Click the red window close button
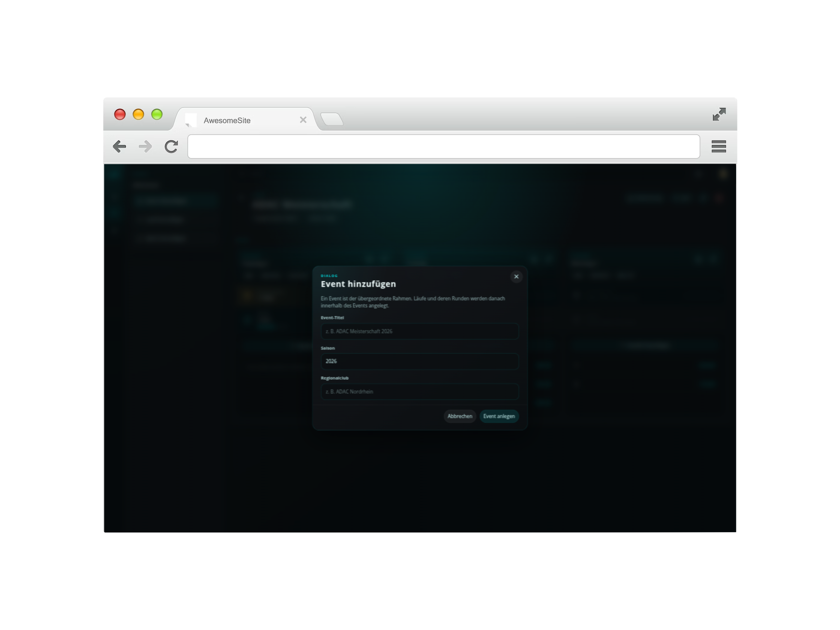 coord(120,114)
